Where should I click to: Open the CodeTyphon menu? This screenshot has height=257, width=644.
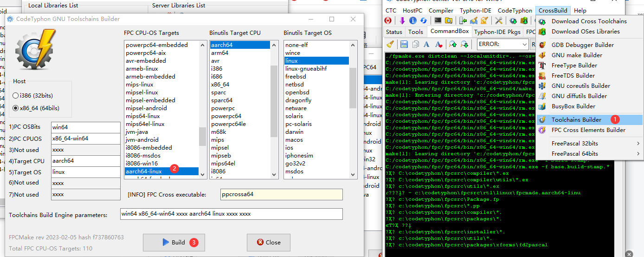point(515,10)
